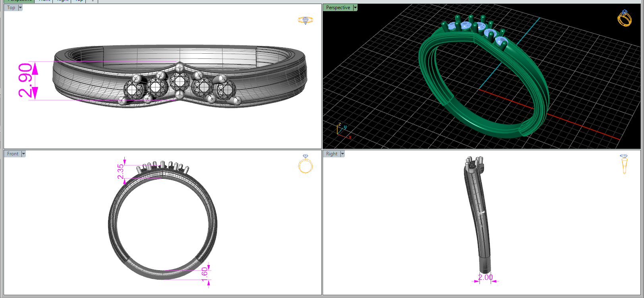Select the 2.90 dimension in Top viewport
Image resolution: width=644 pixels, height=298 pixels.
click(25, 80)
